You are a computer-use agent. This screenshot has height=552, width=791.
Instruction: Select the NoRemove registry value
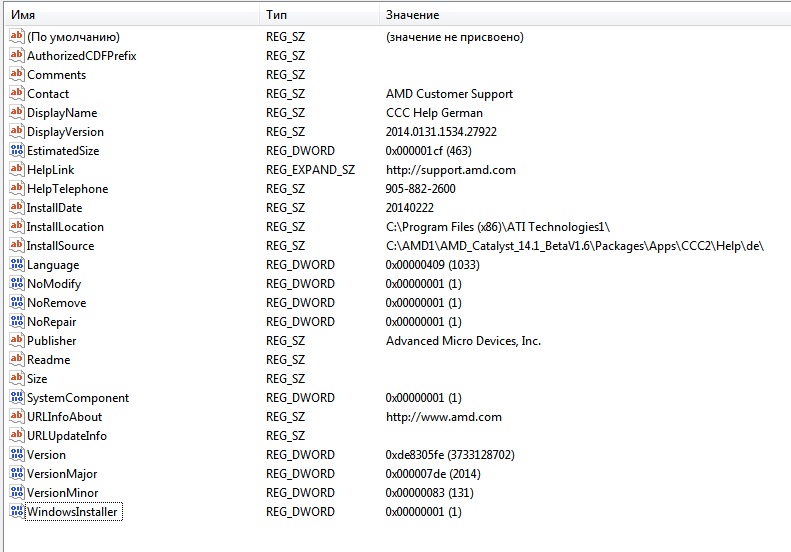click(56, 303)
